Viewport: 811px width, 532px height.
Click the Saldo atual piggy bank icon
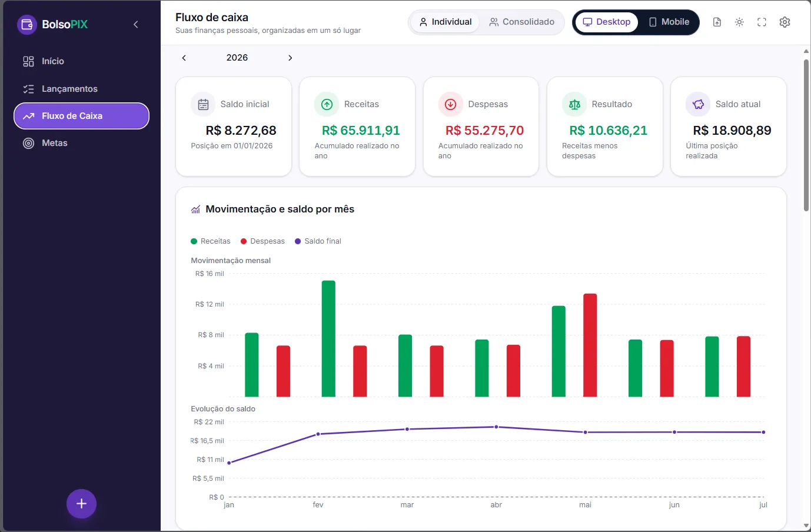tap(698, 104)
